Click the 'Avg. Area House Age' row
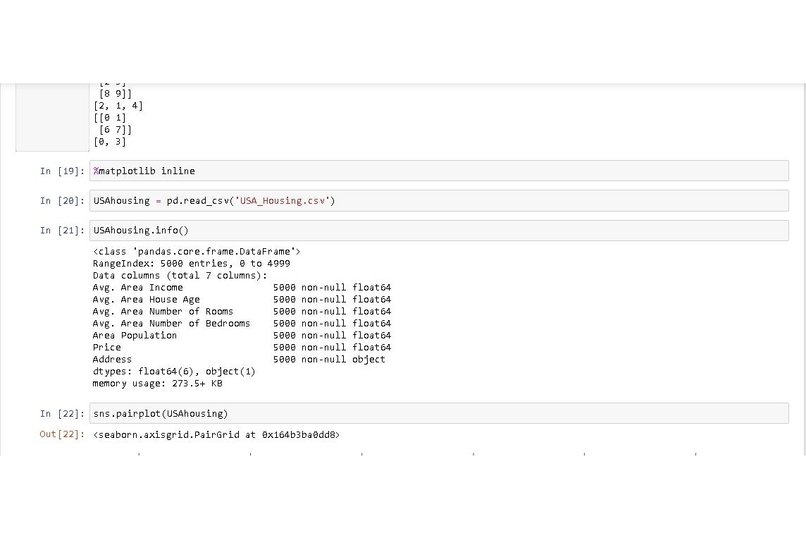Screen dimensions: 806x538 click(x=242, y=299)
